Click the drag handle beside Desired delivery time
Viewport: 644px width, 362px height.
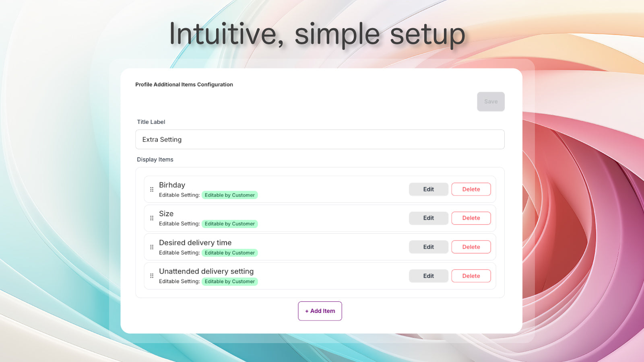[x=152, y=247]
